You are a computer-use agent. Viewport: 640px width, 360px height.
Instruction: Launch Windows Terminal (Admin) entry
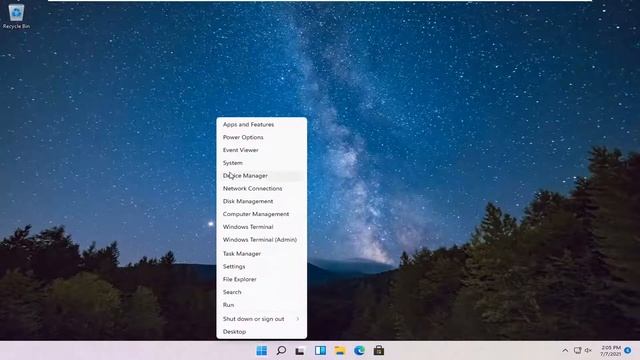click(x=262, y=240)
